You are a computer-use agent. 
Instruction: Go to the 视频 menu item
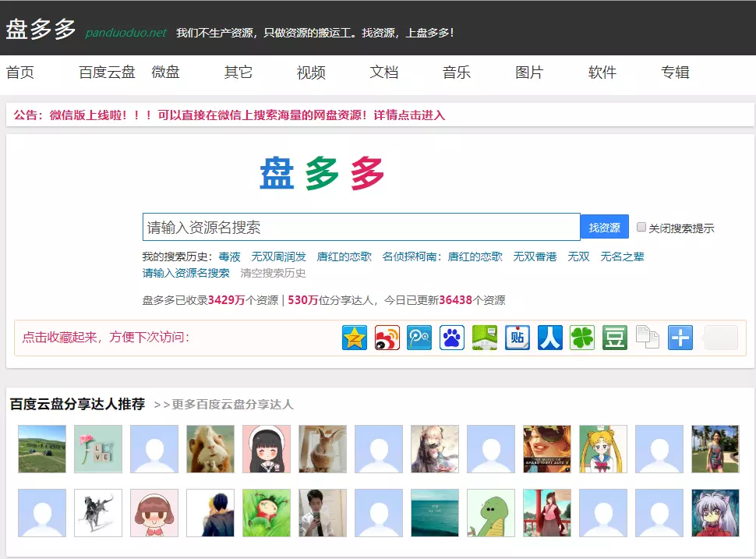[311, 73]
